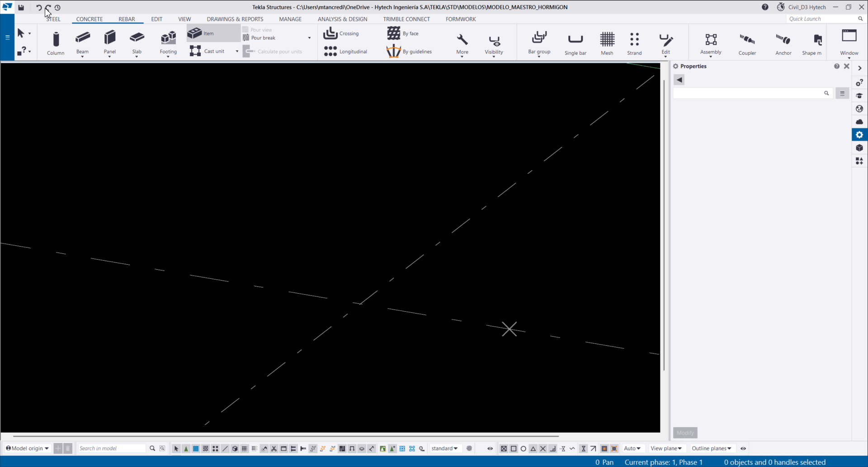Expand the Outline planes dropdown

712,448
